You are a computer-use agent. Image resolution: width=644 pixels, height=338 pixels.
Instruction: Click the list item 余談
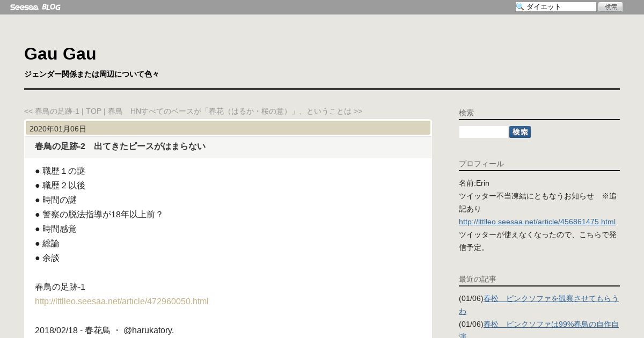[47, 258]
